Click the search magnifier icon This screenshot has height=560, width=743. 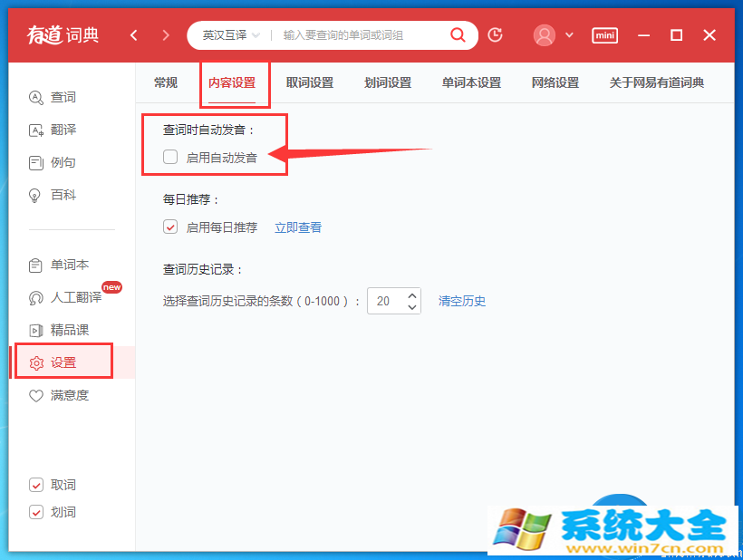(458, 35)
